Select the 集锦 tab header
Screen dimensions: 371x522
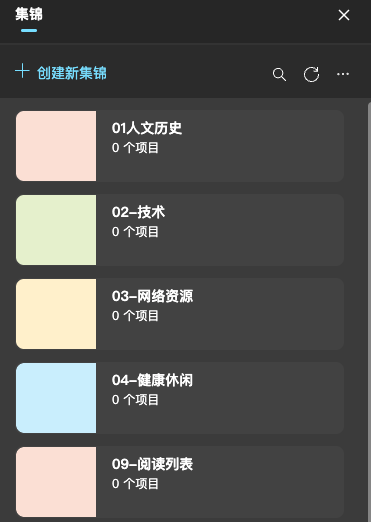click(x=29, y=15)
